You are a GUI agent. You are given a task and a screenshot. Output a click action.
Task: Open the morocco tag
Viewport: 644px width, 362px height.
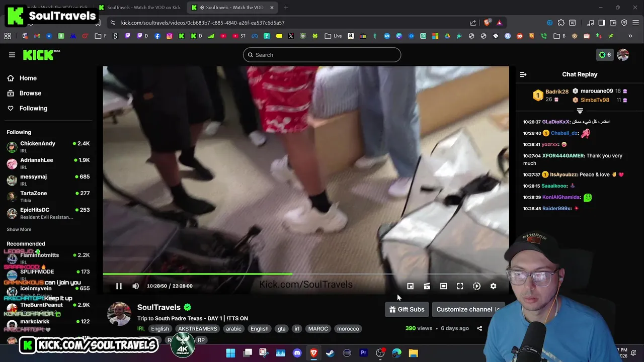(x=348, y=329)
